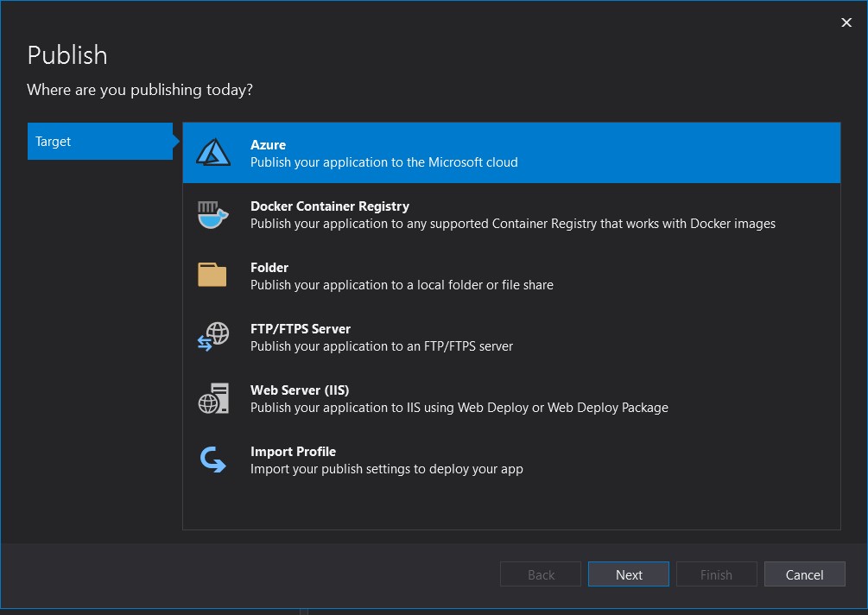Choose FTP/FTPS Server title

(301, 329)
